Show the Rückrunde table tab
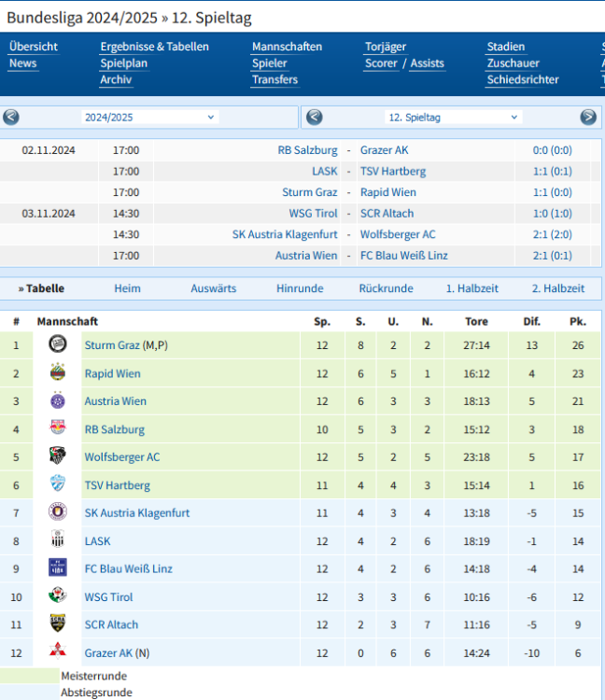The width and height of the screenshot is (605, 700). [x=386, y=288]
